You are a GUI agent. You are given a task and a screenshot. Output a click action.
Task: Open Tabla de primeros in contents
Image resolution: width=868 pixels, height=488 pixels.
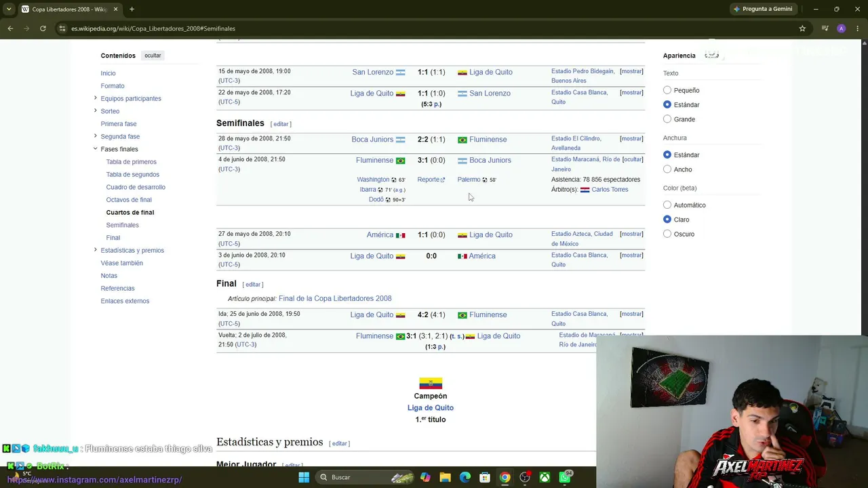pos(132,162)
